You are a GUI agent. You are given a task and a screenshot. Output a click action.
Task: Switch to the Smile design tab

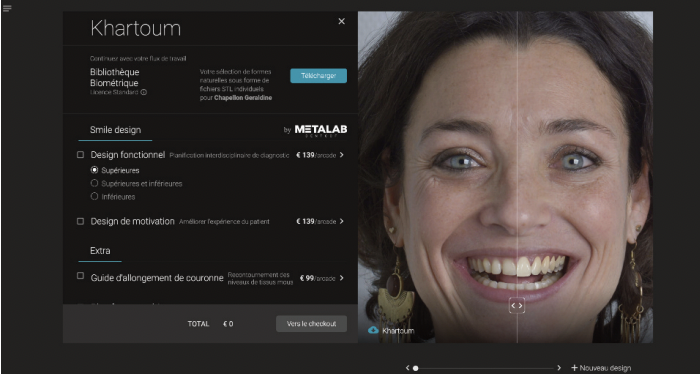tap(115, 130)
